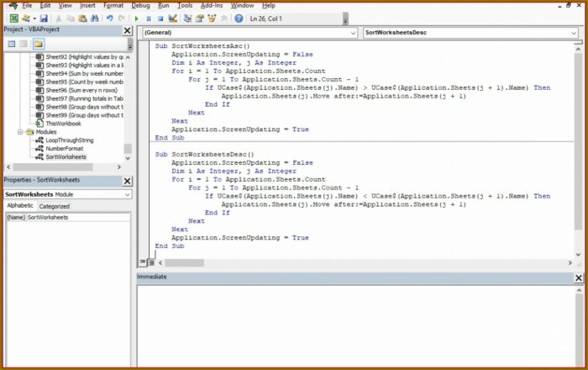Click View Object icon in Project panel
The width and height of the screenshot is (588, 370).
pos(24,44)
